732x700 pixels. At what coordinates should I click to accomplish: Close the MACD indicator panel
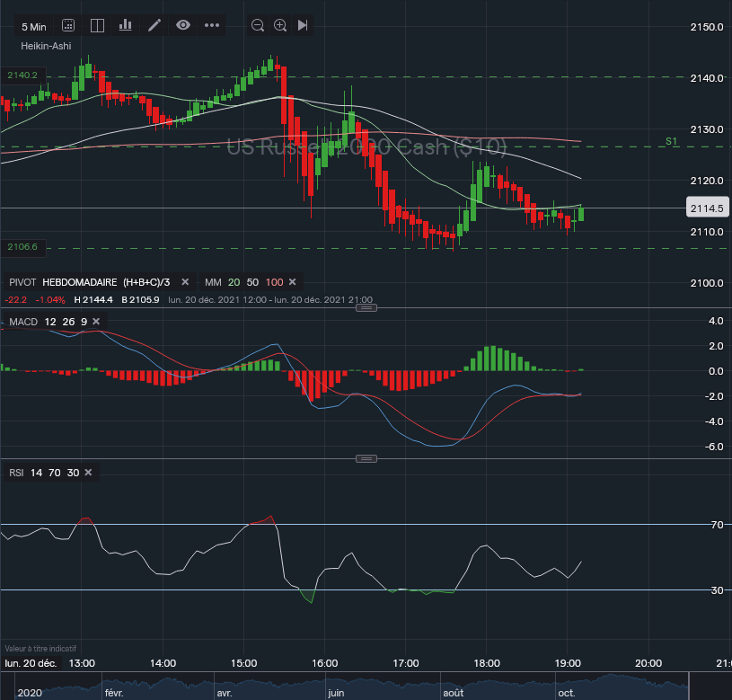click(x=97, y=321)
